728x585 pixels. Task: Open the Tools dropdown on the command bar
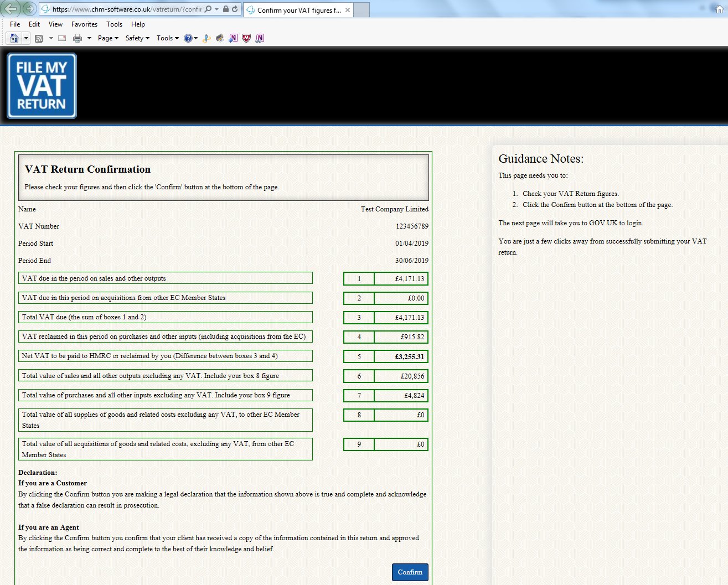point(166,38)
